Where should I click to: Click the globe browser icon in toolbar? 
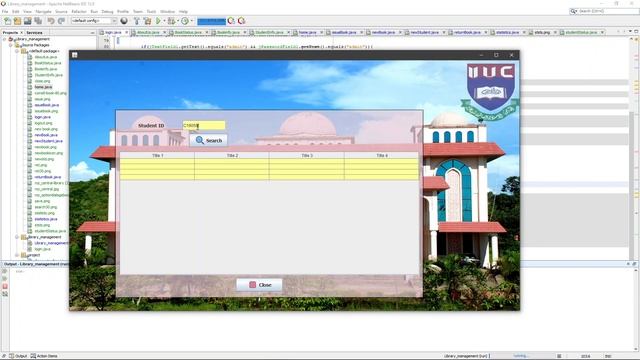click(124, 21)
